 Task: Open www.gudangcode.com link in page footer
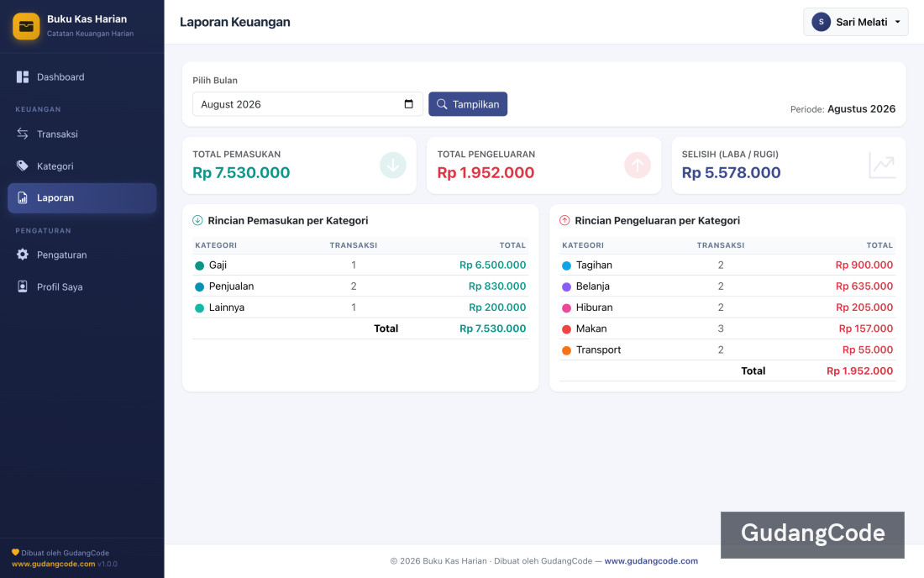tap(651, 561)
